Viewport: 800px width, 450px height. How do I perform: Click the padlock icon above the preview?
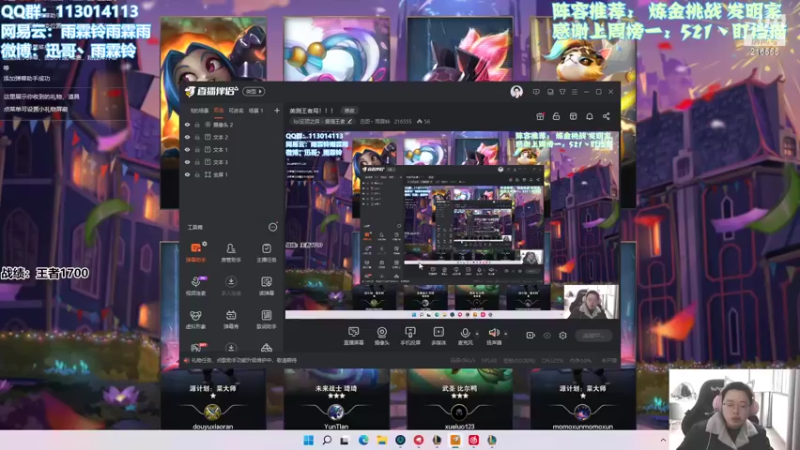[556, 116]
